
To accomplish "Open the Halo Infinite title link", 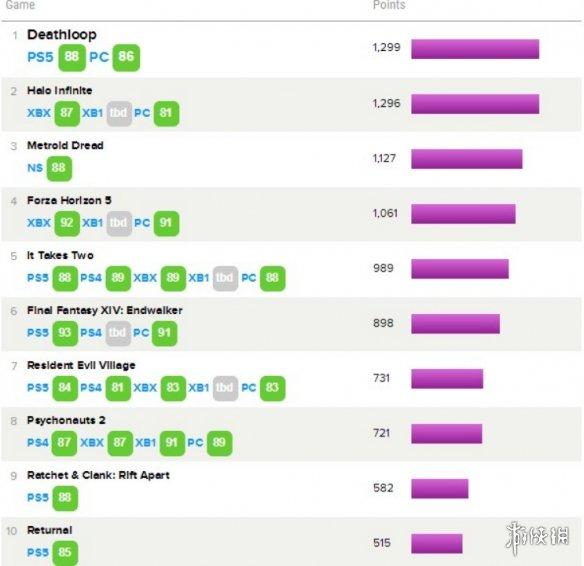I will coord(60,90).
